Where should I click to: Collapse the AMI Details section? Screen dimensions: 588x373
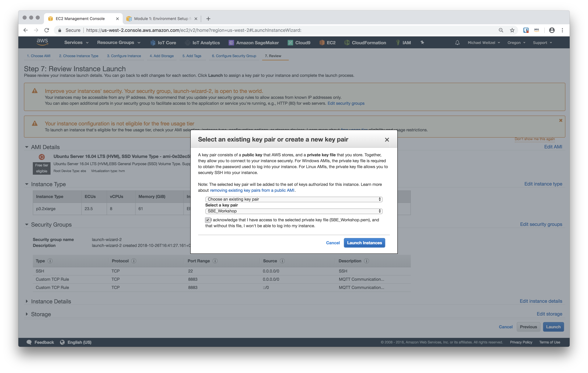(x=27, y=147)
